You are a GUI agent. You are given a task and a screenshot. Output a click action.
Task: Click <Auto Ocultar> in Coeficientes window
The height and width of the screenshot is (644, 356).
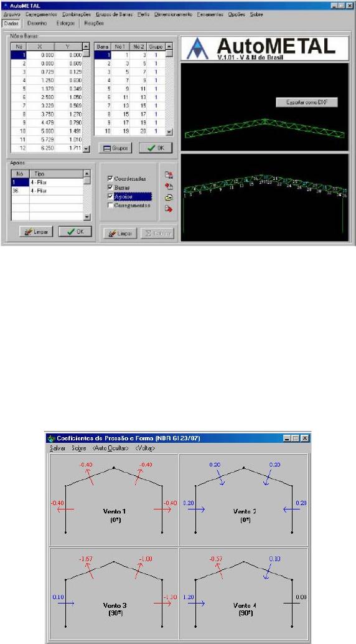tap(110, 448)
